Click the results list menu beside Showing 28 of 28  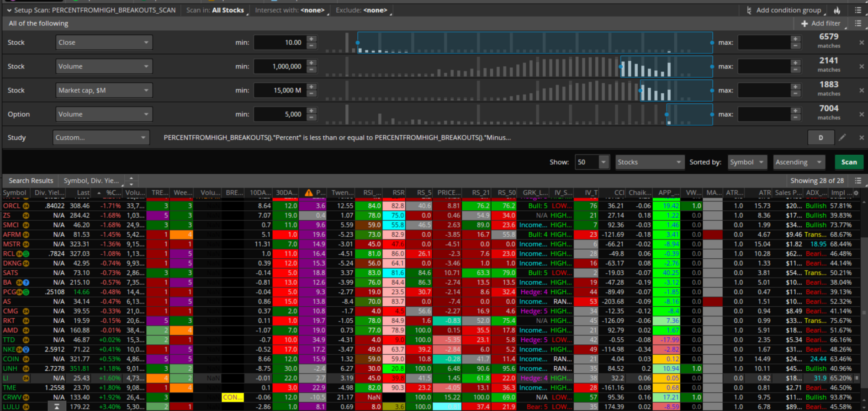coord(858,181)
